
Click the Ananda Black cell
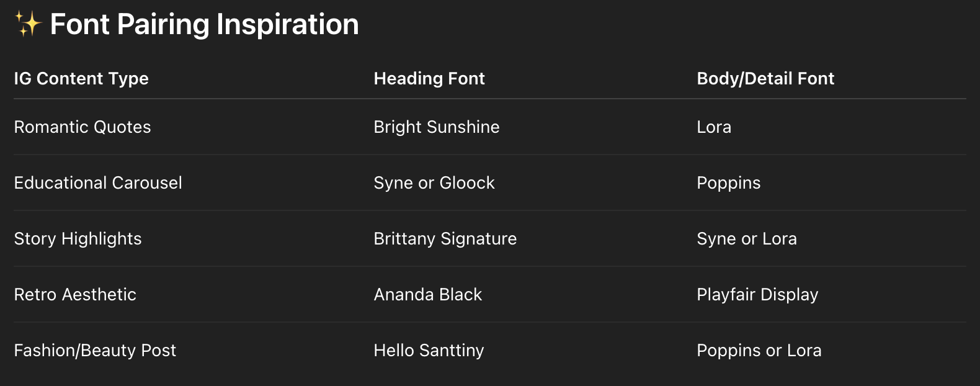428,294
